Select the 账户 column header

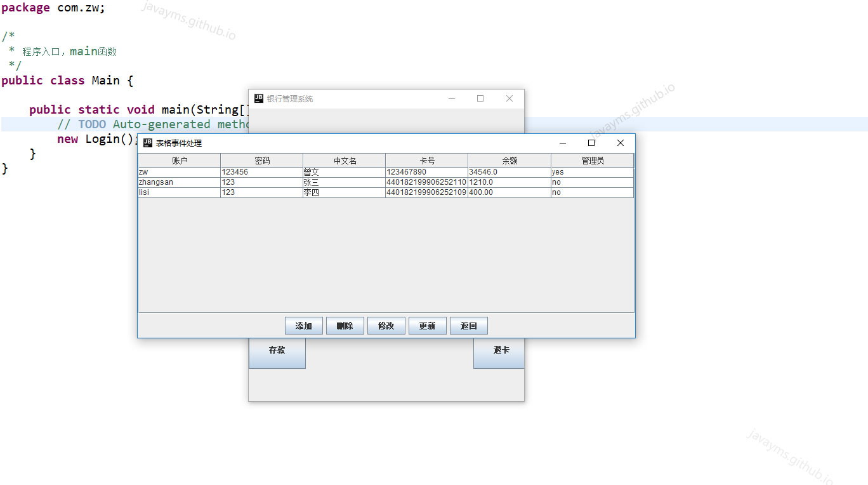click(178, 160)
